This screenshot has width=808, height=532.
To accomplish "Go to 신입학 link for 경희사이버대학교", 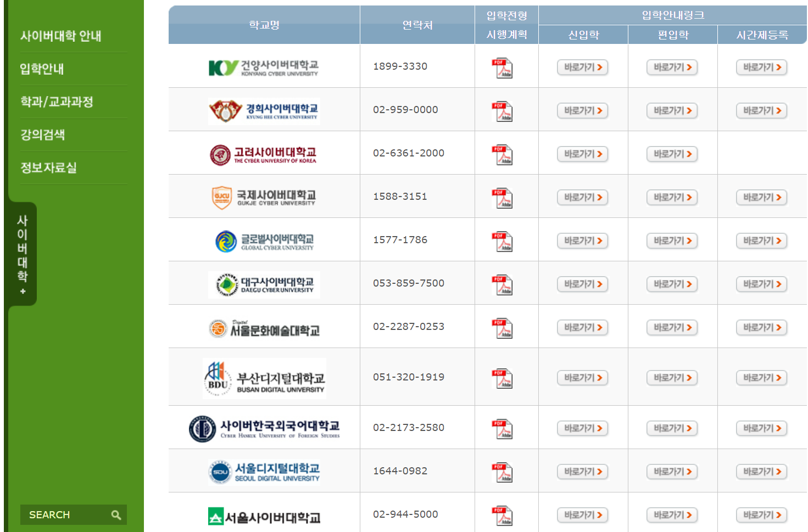I will click(583, 110).
